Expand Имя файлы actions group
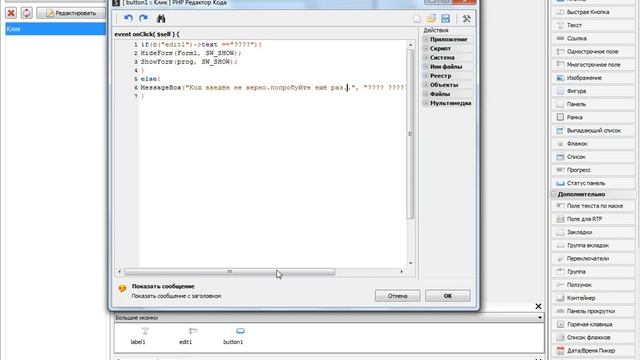This screenshot has width=640, height=360. tap(426, 67)
